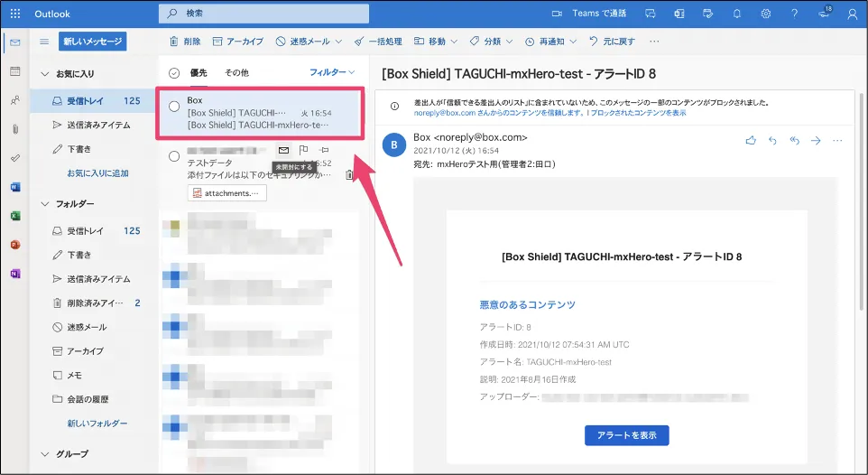Select the テストデータ message round checkbox

pyautogui.click(x=174, y=156)
